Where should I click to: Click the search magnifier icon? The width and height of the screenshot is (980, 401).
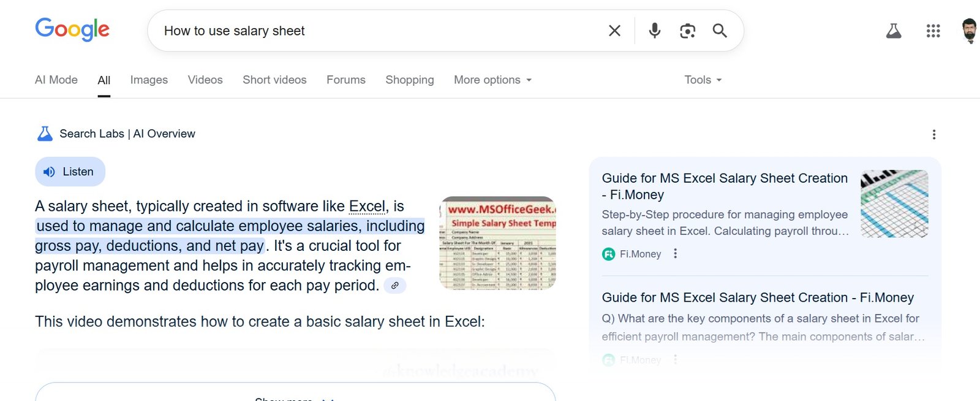pos(720,30)
